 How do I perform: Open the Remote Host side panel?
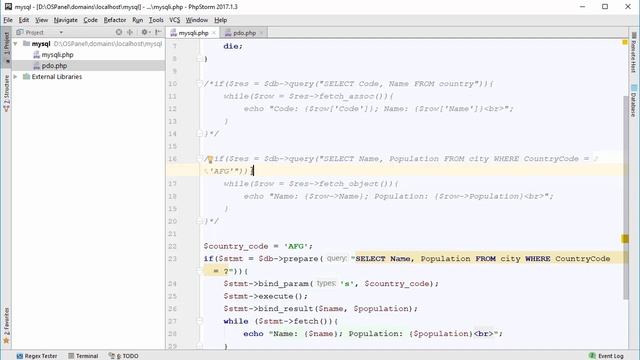pyautogui.click(x=633, y=53)
